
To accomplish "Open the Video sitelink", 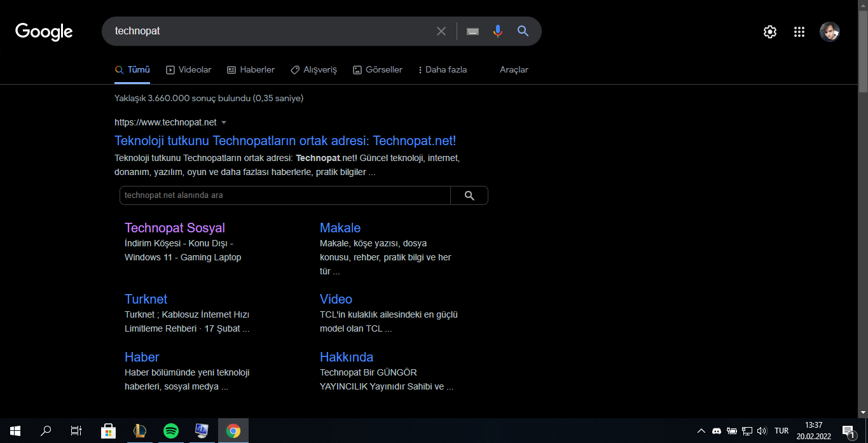I will [x=336, y=299].
